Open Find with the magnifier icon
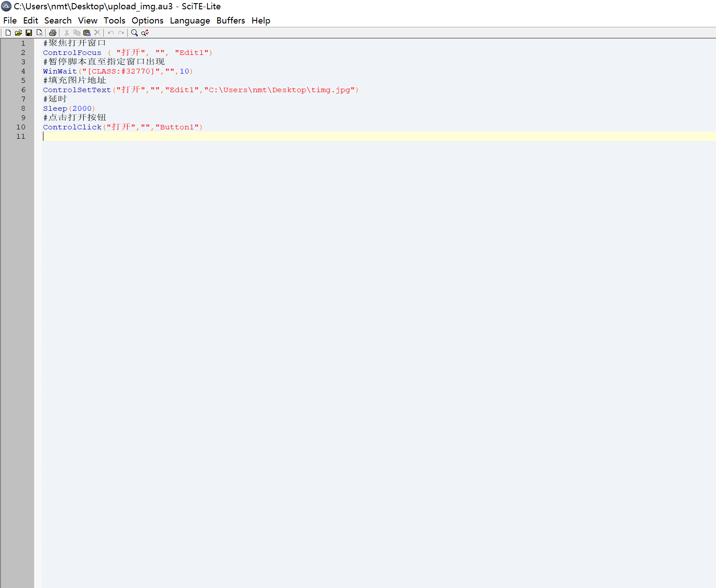 (x=134, y=33)
